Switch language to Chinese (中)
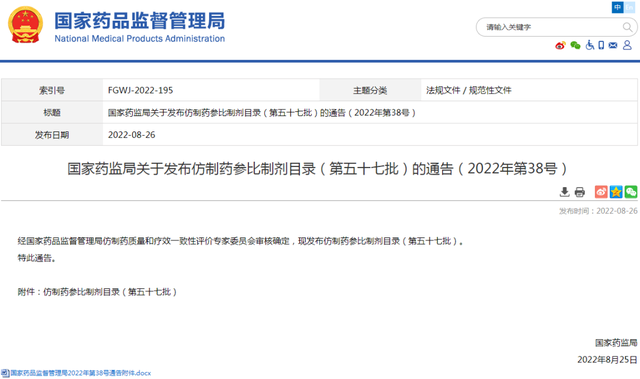 617,7
